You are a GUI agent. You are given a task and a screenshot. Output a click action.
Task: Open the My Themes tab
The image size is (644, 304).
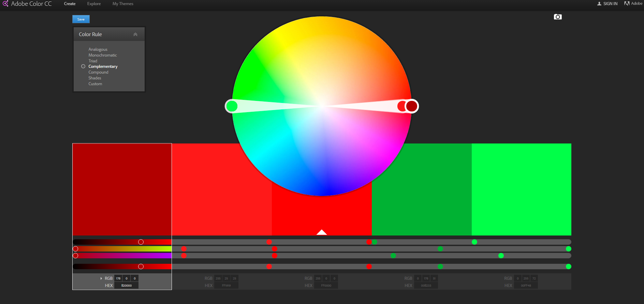point(123,4)
